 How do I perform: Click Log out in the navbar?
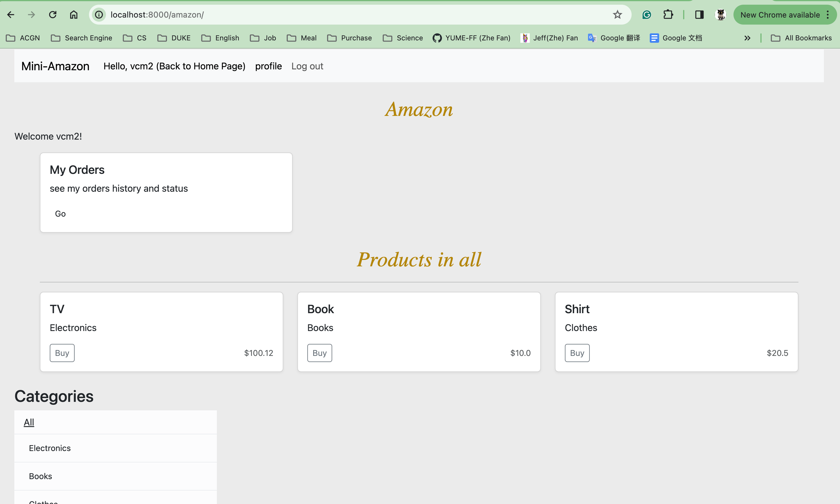[307, 66]
